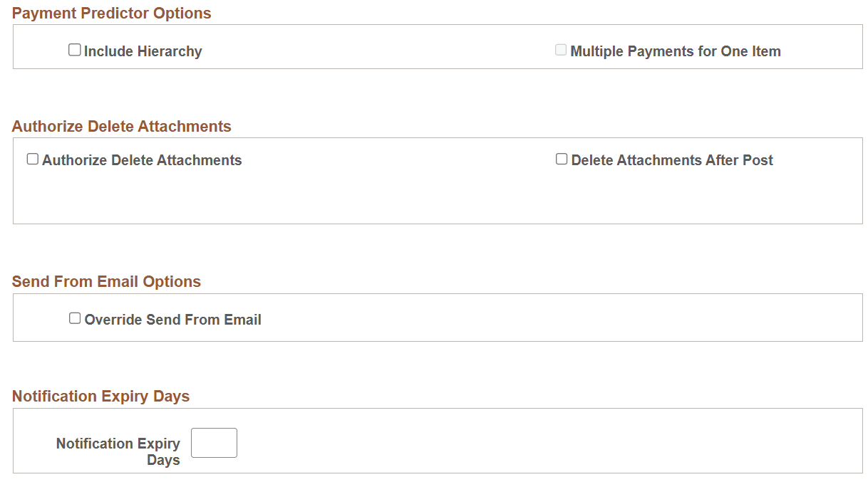Click the Authorize Delete Attachments section heading

pos(121,126)
